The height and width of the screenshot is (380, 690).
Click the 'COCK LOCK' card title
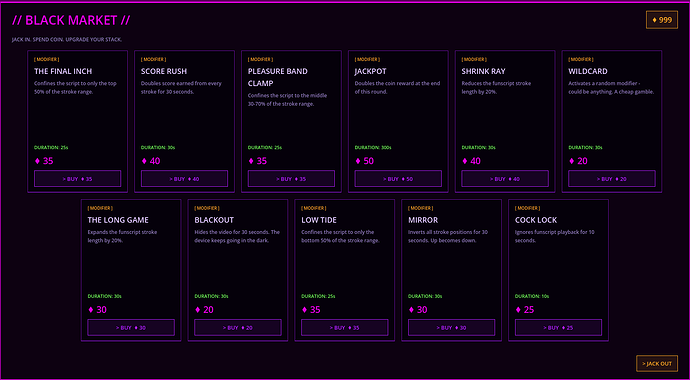point(536,220)
